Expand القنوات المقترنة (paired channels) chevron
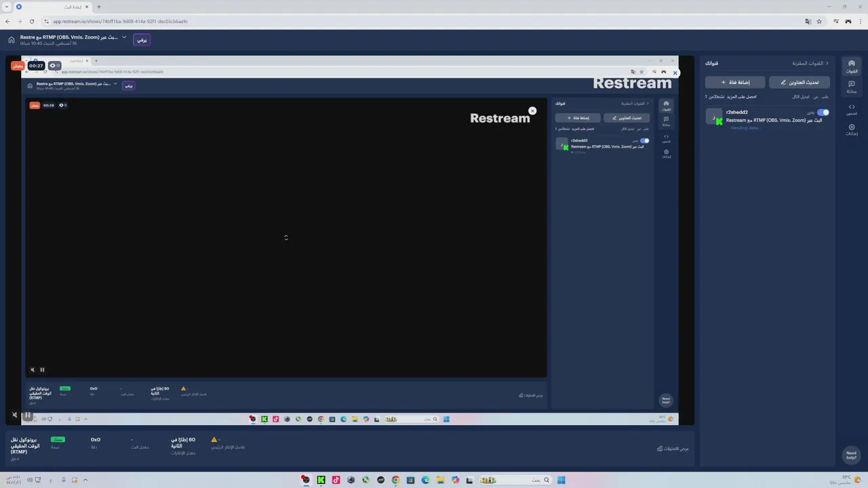Screen dimensions: 868x488 click(x=827, y=63)
